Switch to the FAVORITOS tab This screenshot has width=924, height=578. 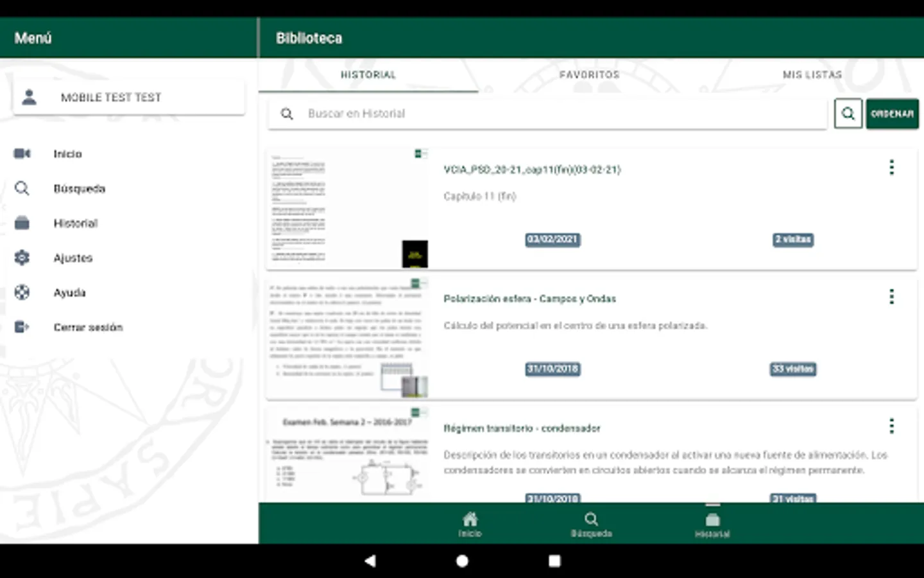590,75
